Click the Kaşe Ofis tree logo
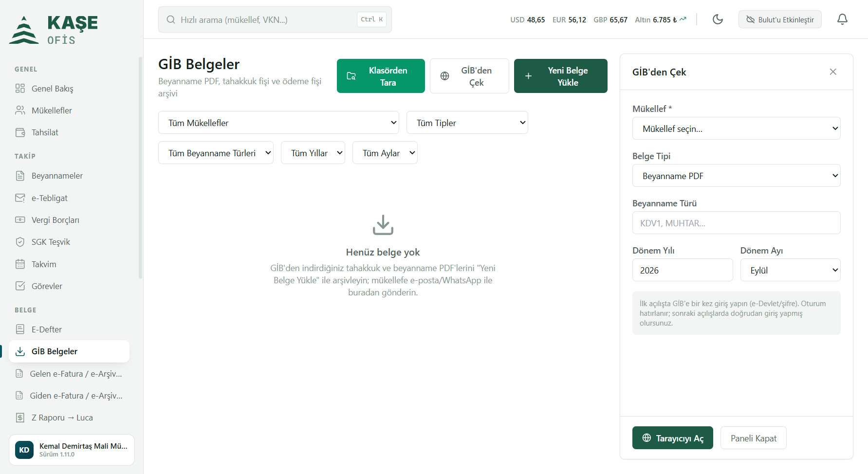868x474 pixels. (x=24, y=30)
